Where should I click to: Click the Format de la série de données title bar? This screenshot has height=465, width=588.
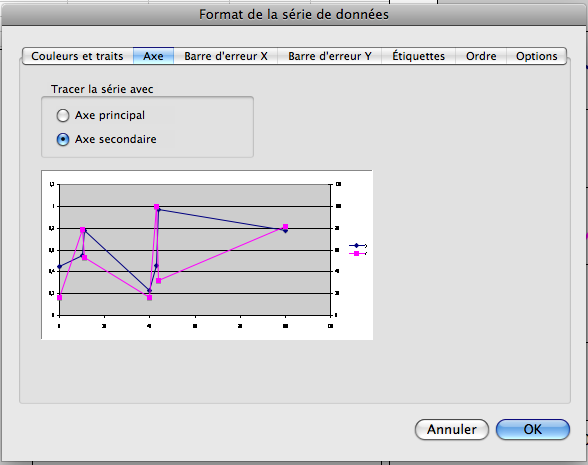pyautogui.click(x=294, y=14)
